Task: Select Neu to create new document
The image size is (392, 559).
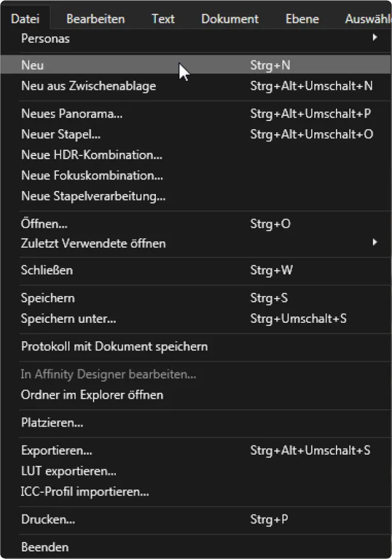Action: point(32,65)
